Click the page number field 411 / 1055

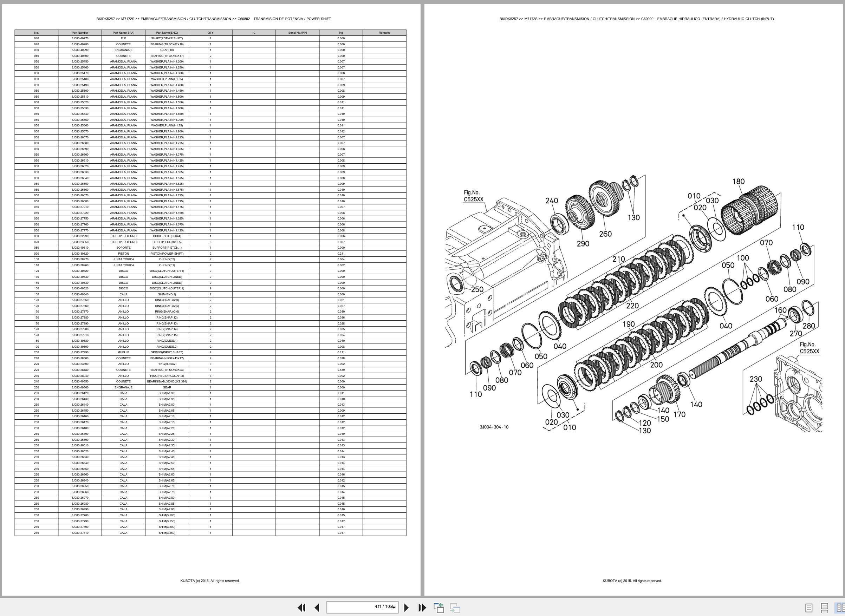[362, 607]
